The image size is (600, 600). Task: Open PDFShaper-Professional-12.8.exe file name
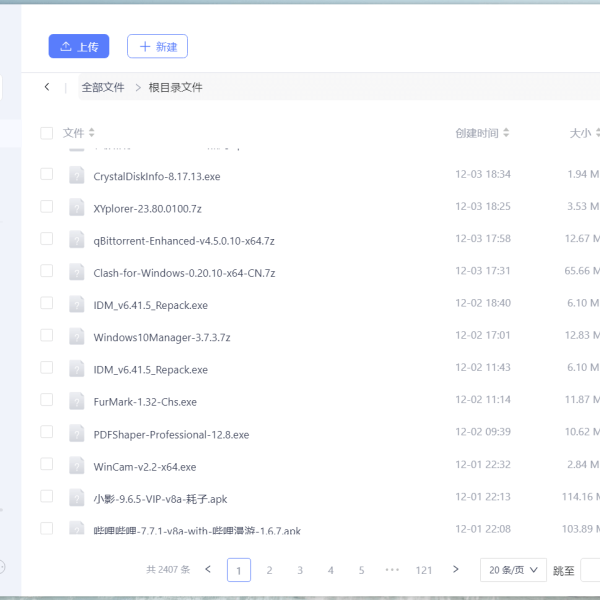(171, 435)
